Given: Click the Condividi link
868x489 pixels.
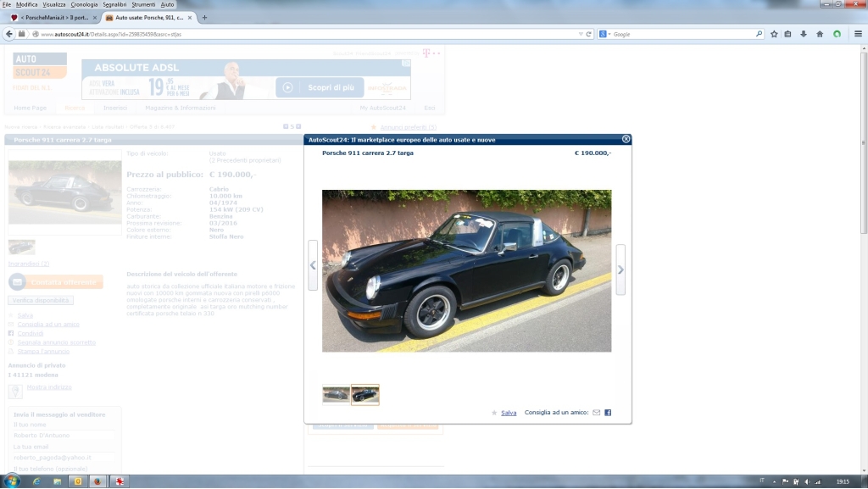Looking at the screenshot, I should (31, 334).
